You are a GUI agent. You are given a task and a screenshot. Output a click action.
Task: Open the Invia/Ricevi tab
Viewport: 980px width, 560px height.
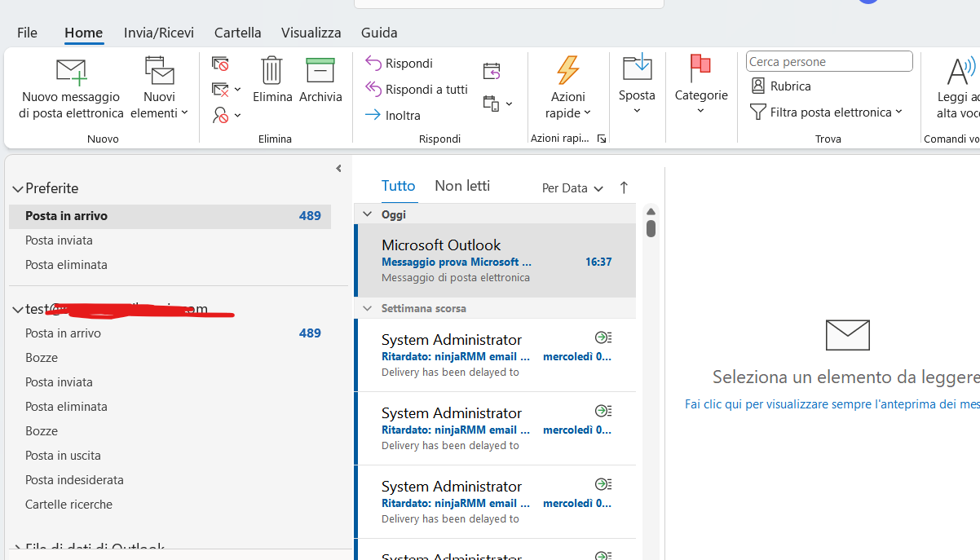(159, 33)
